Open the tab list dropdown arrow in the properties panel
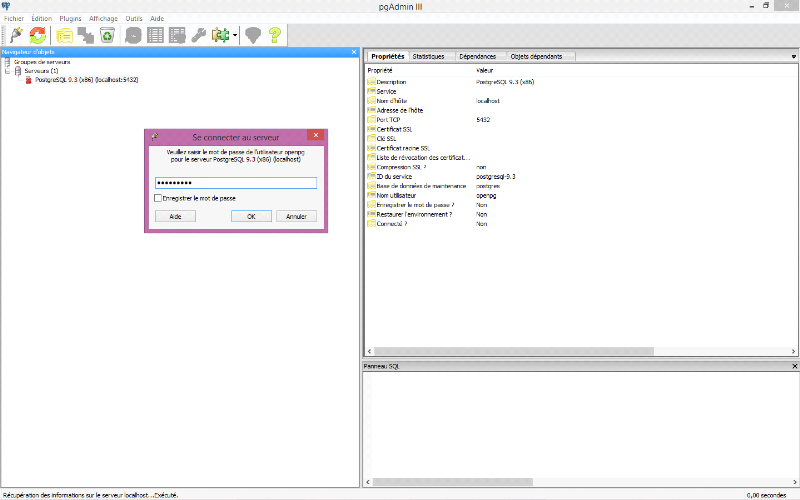 point(794,57)
